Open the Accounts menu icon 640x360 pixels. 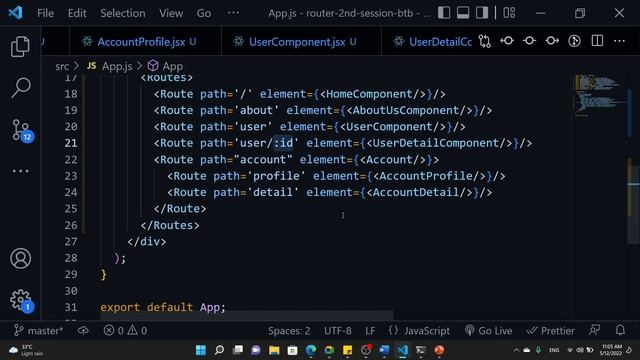pos(20,258)
